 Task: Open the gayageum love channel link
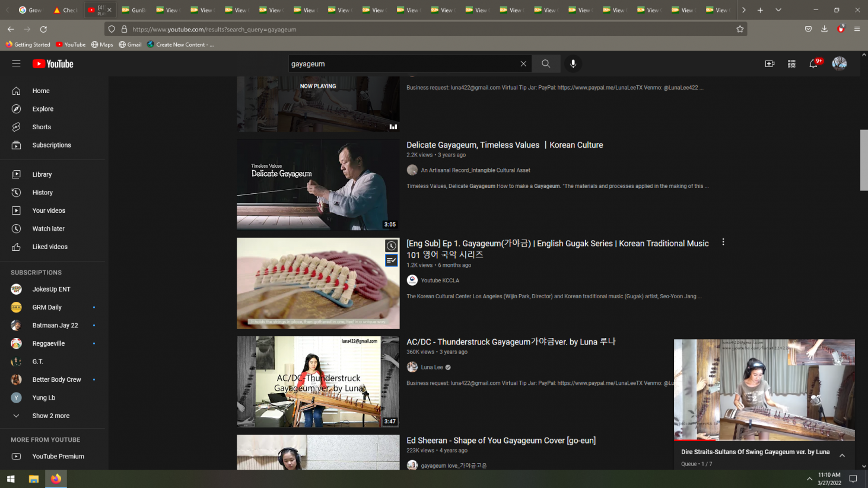pyautogui.click(x=454, y=465)
